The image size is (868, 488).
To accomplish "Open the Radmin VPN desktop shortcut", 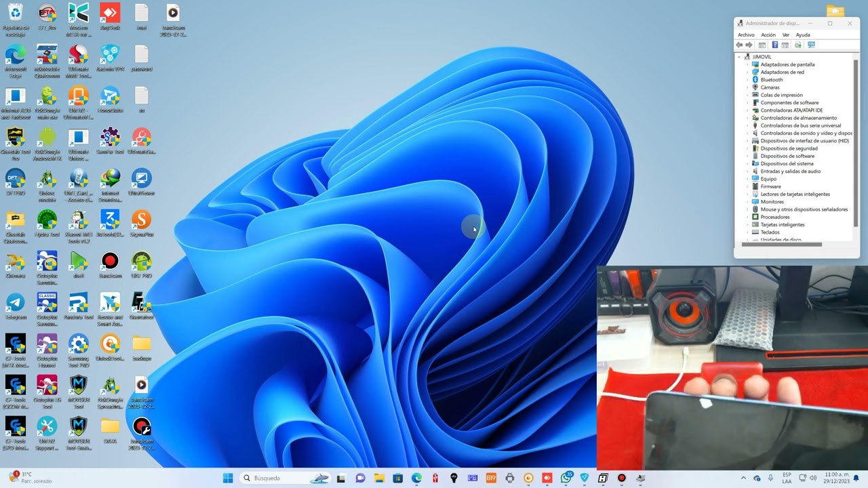I will click(x=110, y=58).
